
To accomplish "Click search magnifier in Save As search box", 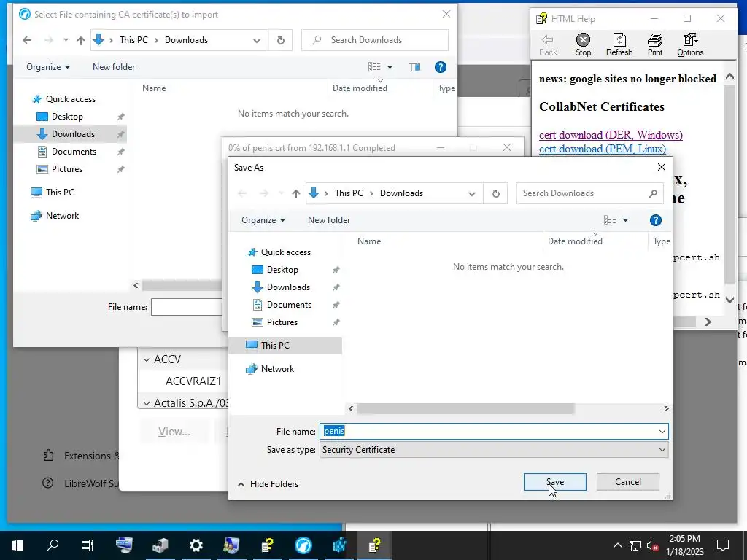I will 653,193.
